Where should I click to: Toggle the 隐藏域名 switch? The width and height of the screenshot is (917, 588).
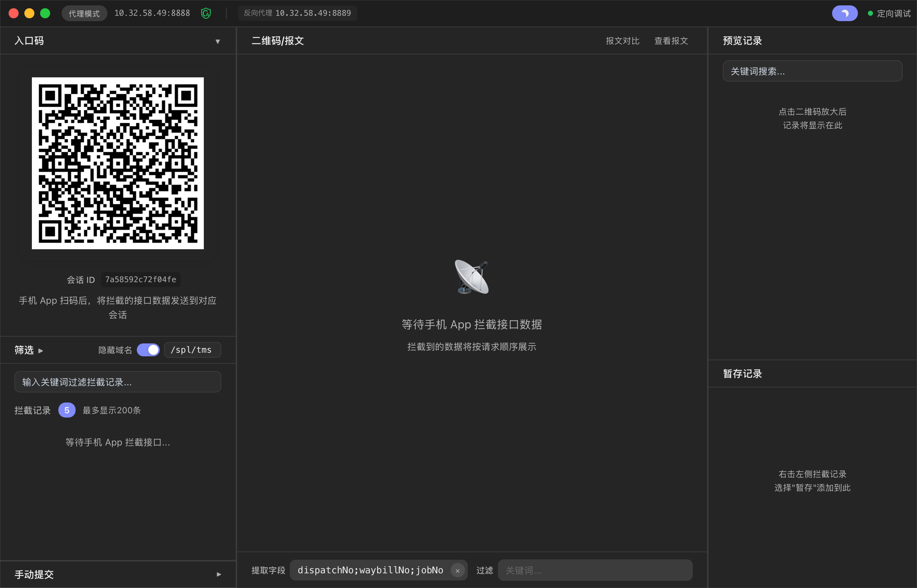(148, 350)
